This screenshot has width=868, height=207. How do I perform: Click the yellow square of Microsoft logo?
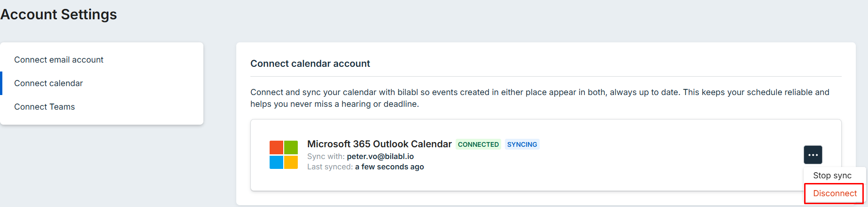click(291, 162)
